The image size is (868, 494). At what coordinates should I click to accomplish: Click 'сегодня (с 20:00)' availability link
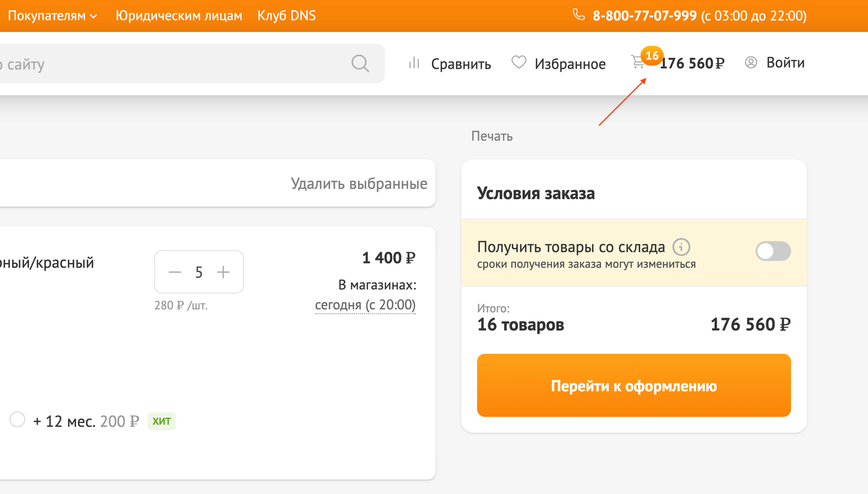point(365,305)
